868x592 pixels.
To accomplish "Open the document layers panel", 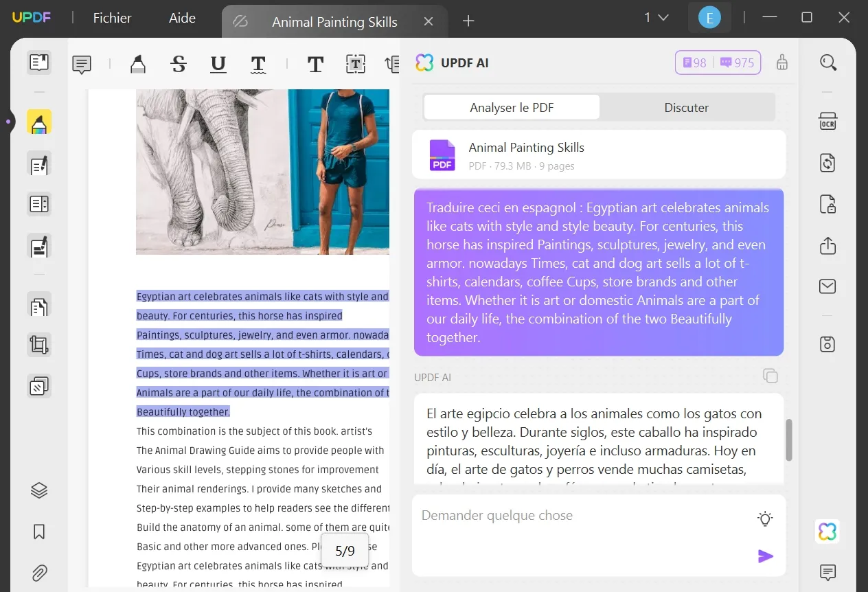I will pos(39,490).
